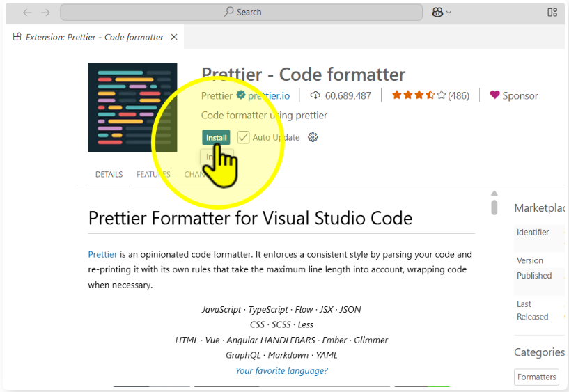Expand the chevron next to Copilot icon
This screenshot has width=569, height=392.
click(449, 13)
